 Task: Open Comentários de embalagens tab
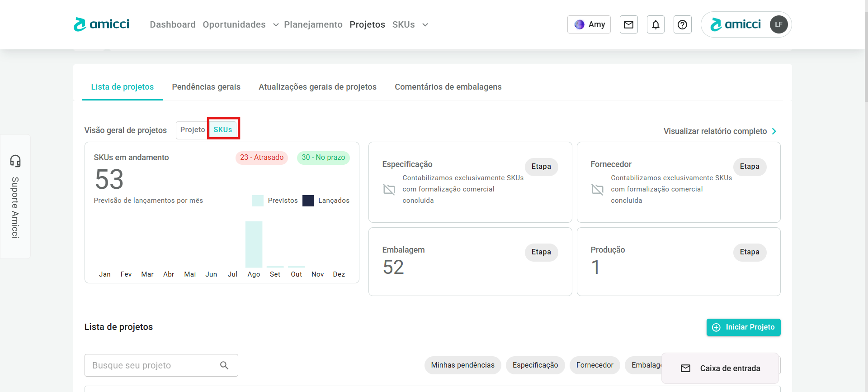[448, 87]
